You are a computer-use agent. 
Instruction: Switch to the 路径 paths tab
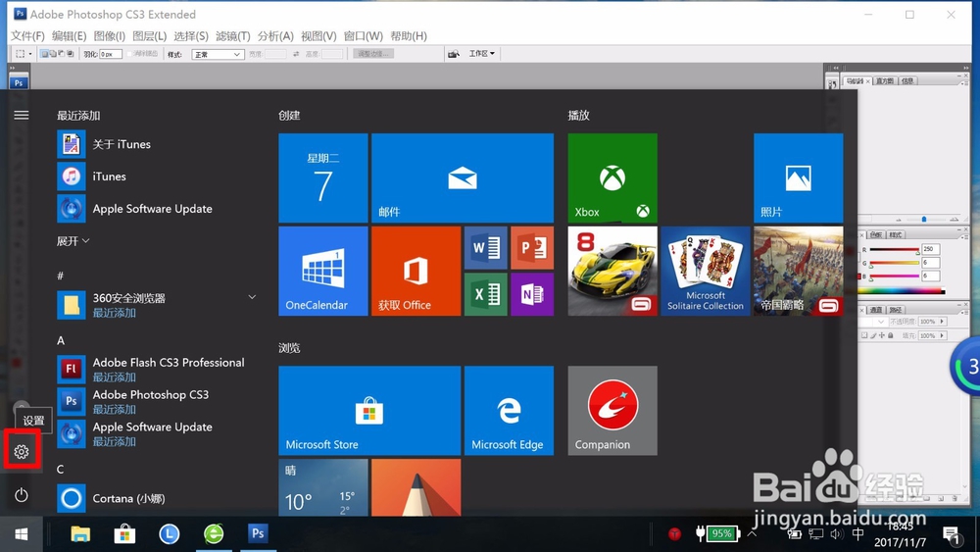coord(896,310)
